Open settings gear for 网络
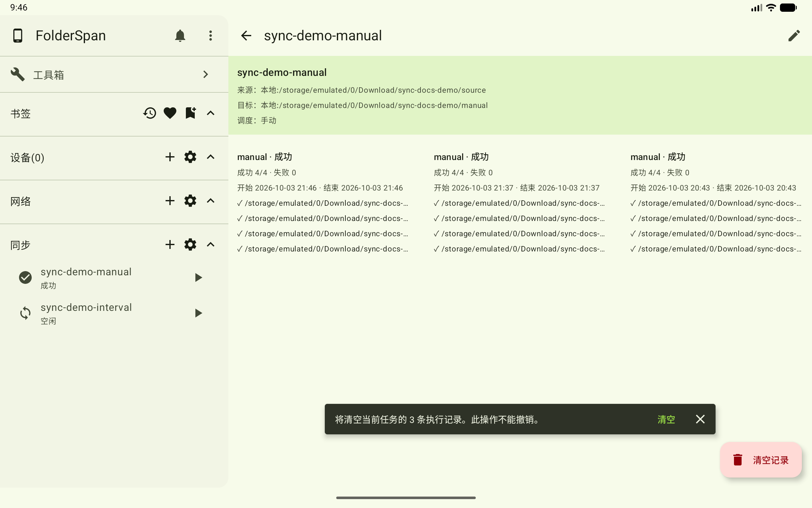Image resolution: width=812 pixels, height=508 pixels. point(190,201)
